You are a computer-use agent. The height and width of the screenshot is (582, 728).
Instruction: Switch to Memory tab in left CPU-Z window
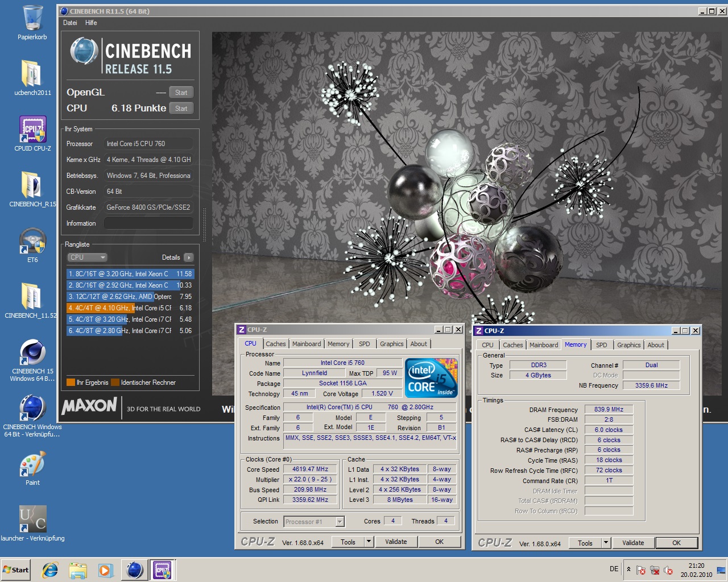(x=338, y=344)
